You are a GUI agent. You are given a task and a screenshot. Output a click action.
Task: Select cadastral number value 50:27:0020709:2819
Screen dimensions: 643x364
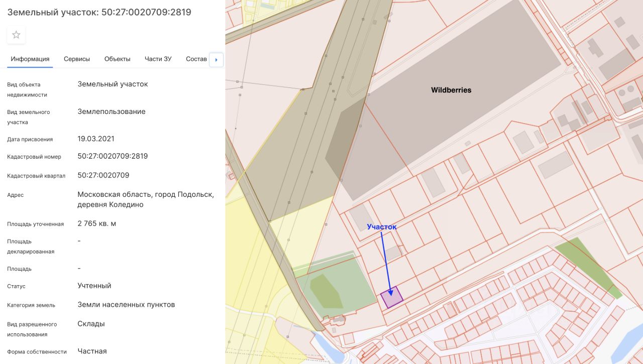click(x=113, y=156)
